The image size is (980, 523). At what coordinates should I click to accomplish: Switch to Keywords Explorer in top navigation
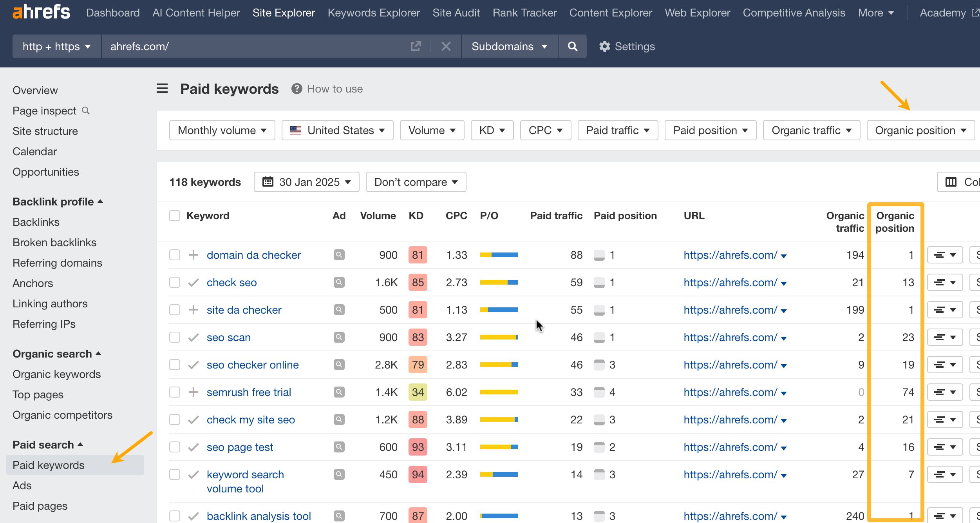coord(374,13)
